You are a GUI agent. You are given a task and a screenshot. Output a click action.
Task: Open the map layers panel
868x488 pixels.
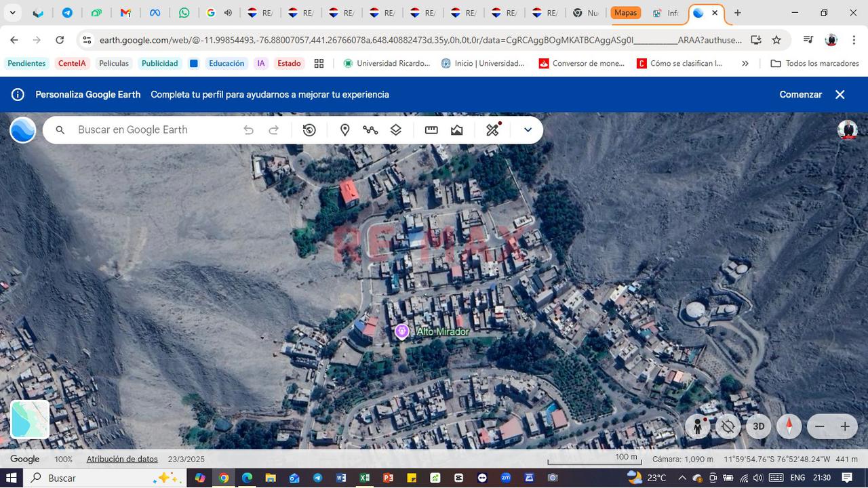coord(396,130)
